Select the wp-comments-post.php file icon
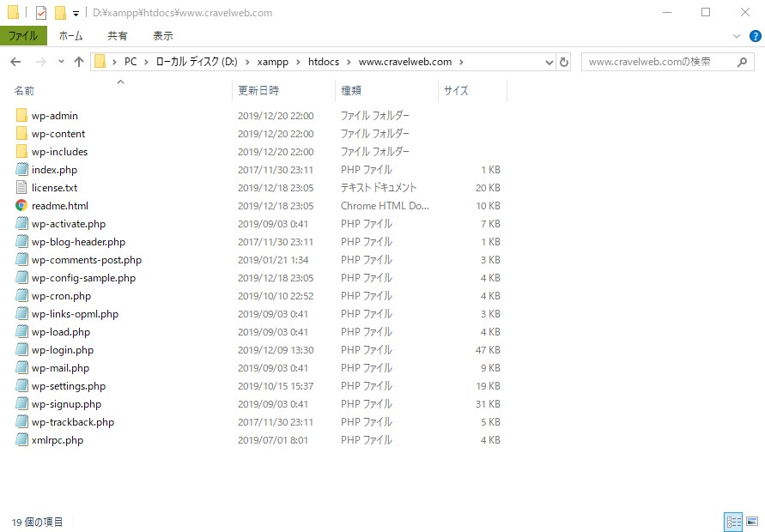 click(x=21, y=260)
